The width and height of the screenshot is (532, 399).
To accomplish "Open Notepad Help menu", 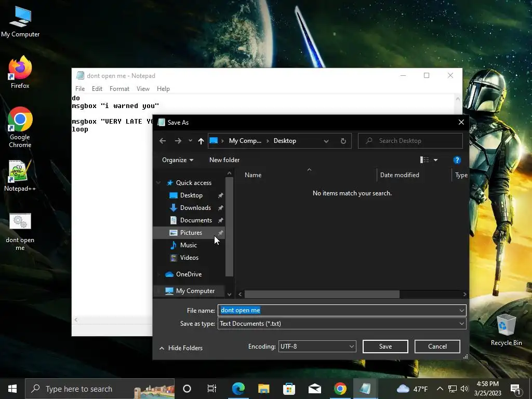I will (x=163, y=88).
